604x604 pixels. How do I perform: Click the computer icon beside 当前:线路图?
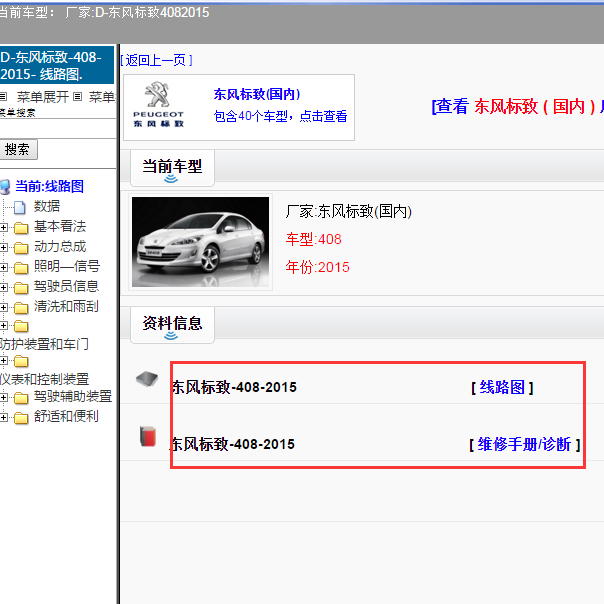[5, 187]
